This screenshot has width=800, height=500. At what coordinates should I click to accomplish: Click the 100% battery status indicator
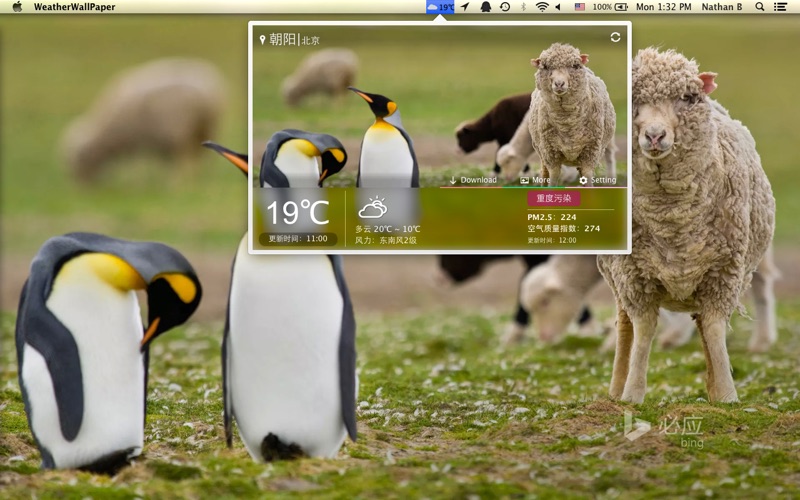click(x=609, y=7)
